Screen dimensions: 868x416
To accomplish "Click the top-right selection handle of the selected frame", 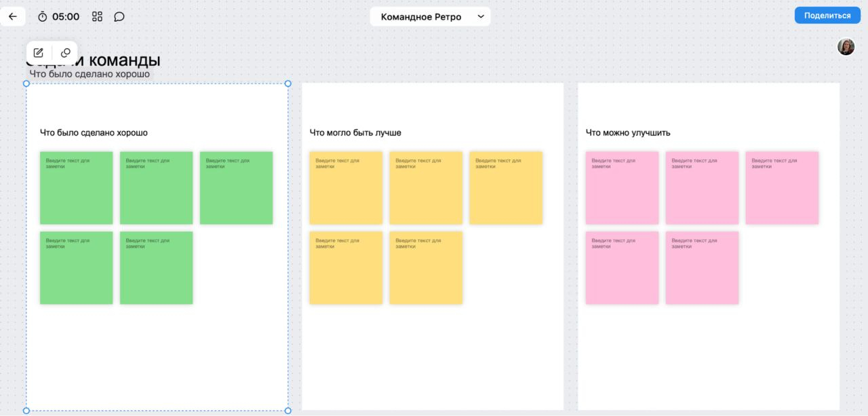I will [288, 83].
